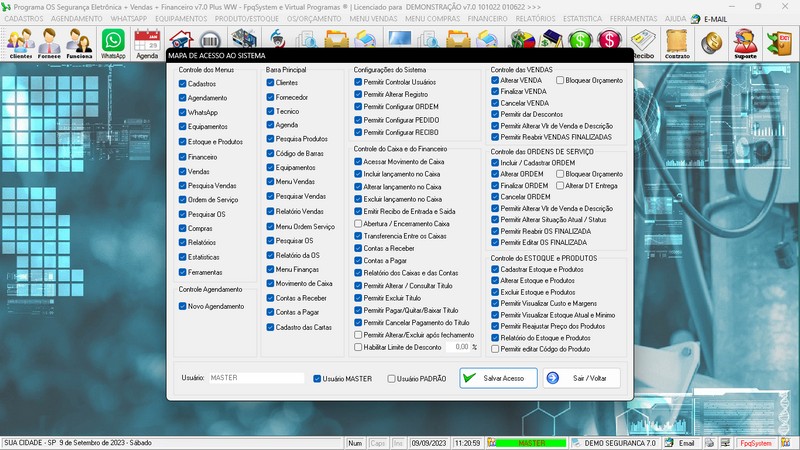Click the Salvar Acesso button
Viewport: 800px width, 450px height.
(x=491, y=379)
